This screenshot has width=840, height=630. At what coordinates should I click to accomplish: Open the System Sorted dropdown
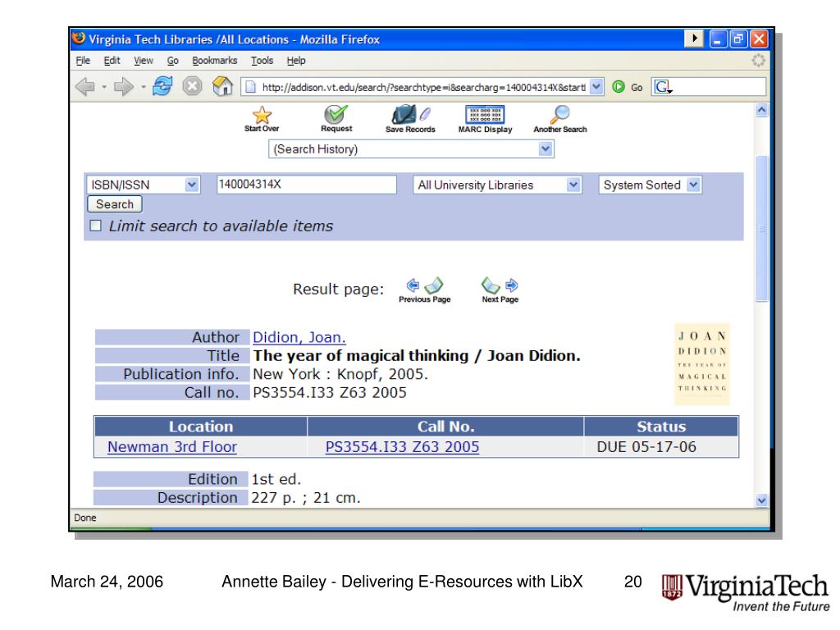click(x=650, y=185)
